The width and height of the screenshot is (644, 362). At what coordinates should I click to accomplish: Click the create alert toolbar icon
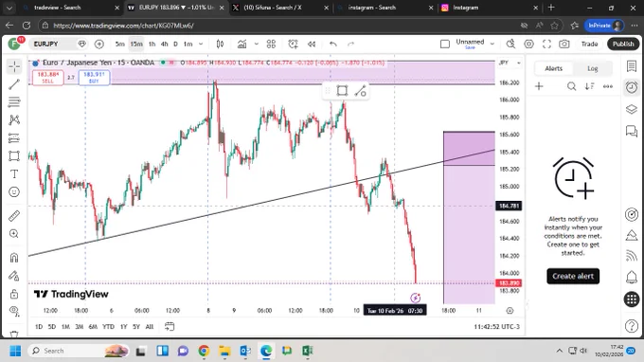[x=293, y=44]
